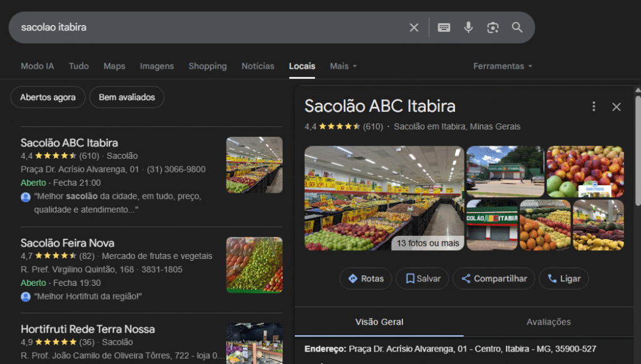
Task: Share the place via Compartilhar button
Action: [494, 279]
